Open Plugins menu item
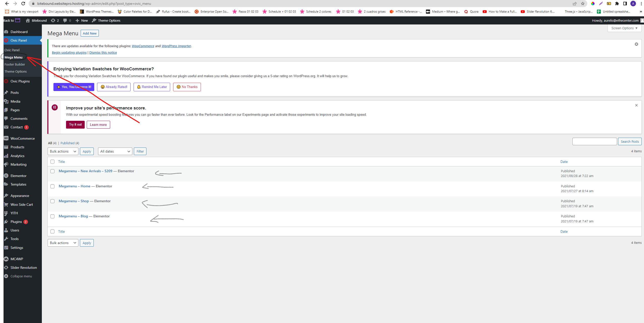The height and width of the screenshot is (323, 644). 16,222
